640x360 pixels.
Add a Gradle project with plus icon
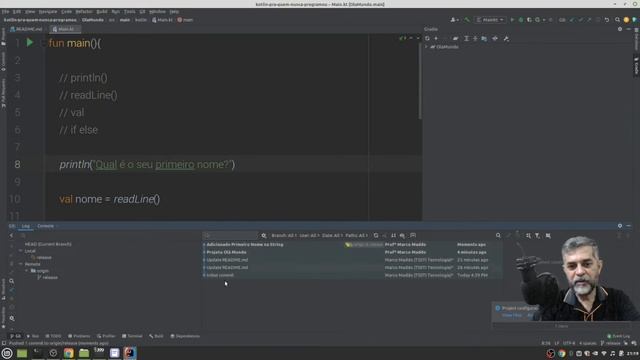(x=436, y=38)
